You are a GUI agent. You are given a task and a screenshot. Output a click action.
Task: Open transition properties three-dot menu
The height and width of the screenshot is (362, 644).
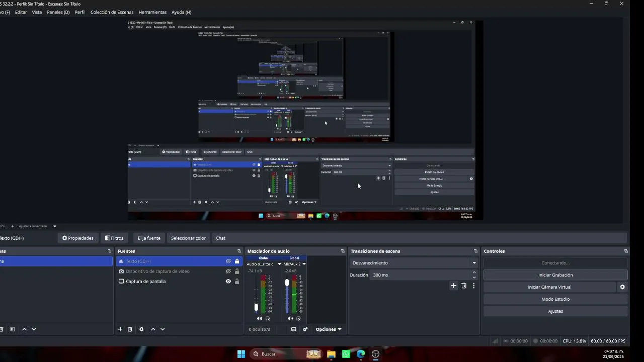473,286
